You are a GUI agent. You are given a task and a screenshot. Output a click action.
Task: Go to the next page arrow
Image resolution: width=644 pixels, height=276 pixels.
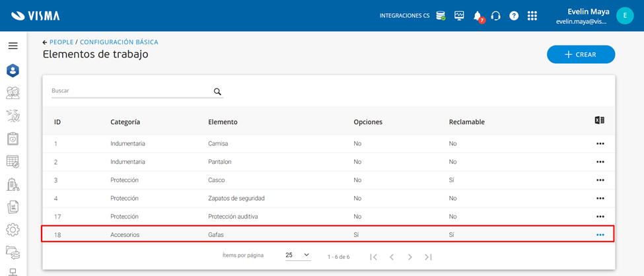pyautogui.click(x=410, y=257)
